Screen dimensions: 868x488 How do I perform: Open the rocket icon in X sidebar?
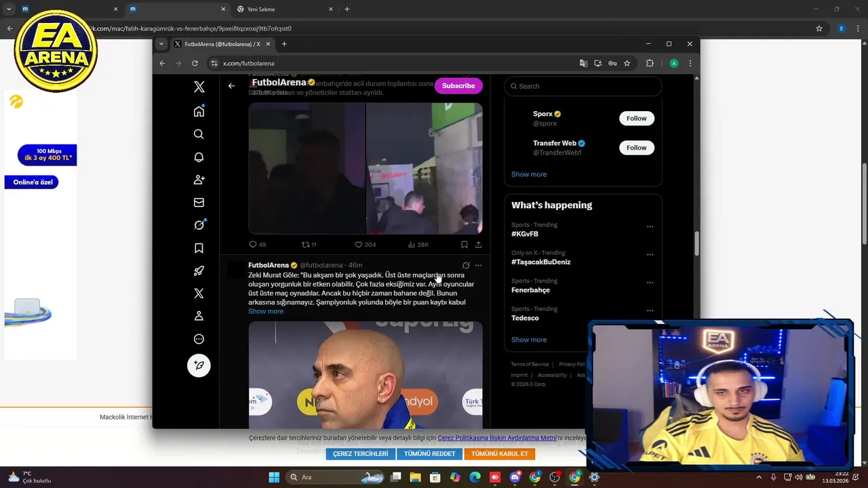199,271
